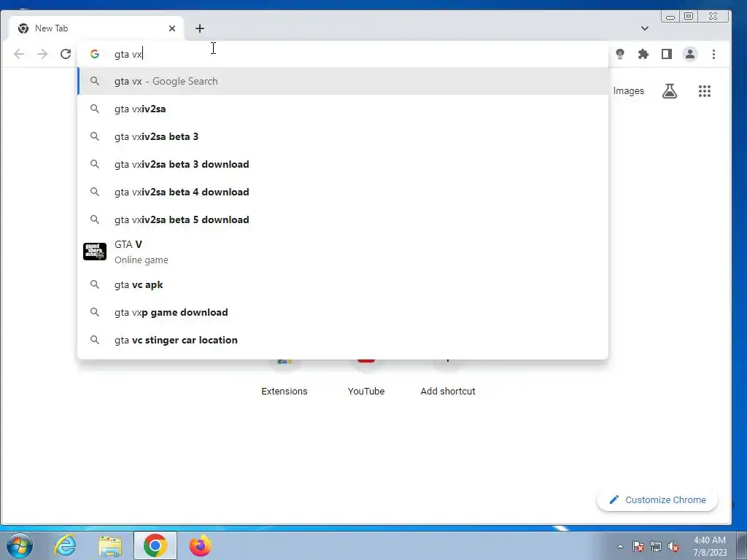The width and height of the screenshot is (747, 560).
Task: Click the lightbulb extension icon in toolbar
Action: (620, 54)
